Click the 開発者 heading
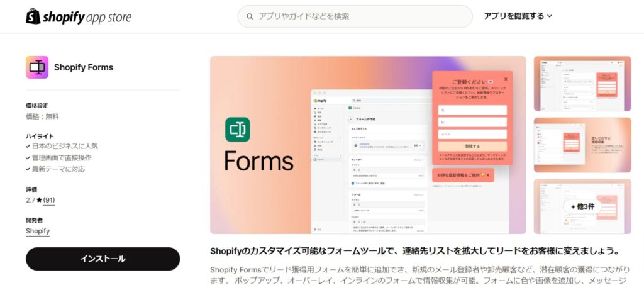This screenshot has height=285, width=644. [x=34, y=220]
